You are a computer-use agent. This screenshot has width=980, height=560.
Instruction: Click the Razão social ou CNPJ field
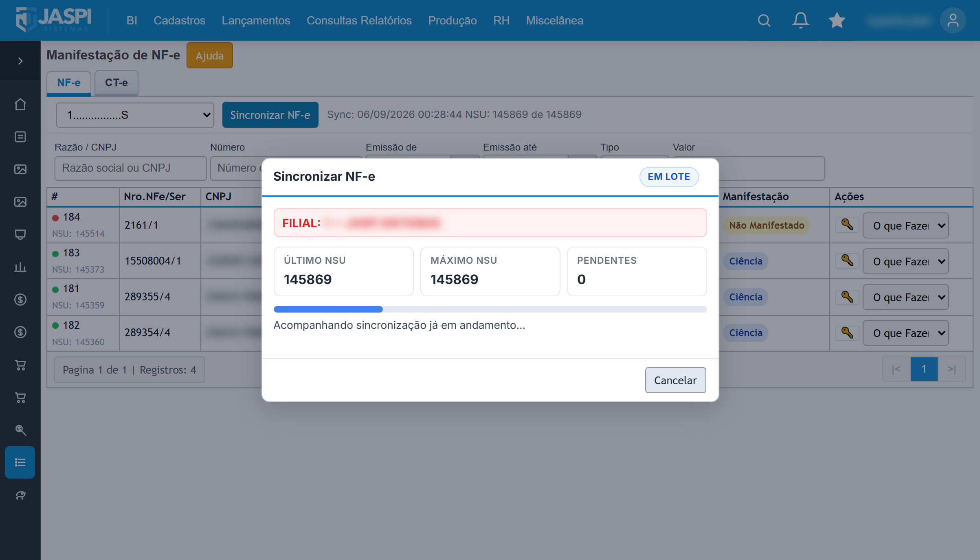(130, 168)
